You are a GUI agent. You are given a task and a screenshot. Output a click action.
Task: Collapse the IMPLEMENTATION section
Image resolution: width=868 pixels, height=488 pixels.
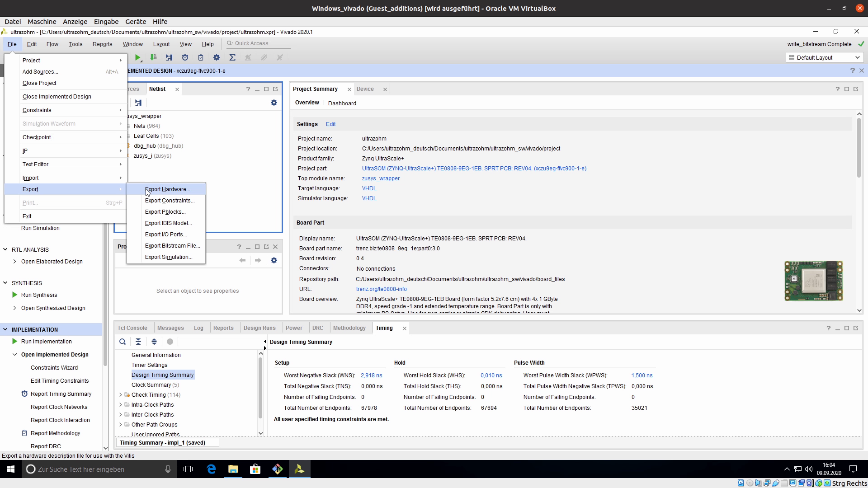click(5, 329)
